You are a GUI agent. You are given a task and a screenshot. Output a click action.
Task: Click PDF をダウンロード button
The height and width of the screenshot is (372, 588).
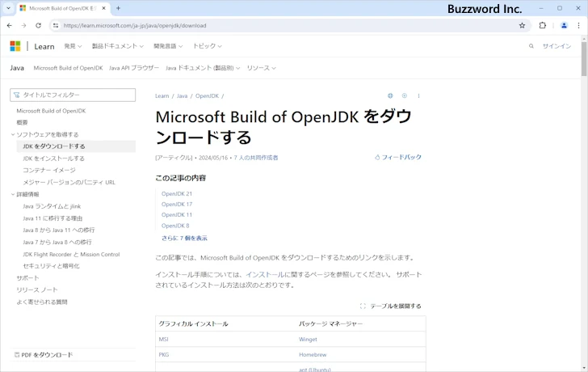coord(44,355)
